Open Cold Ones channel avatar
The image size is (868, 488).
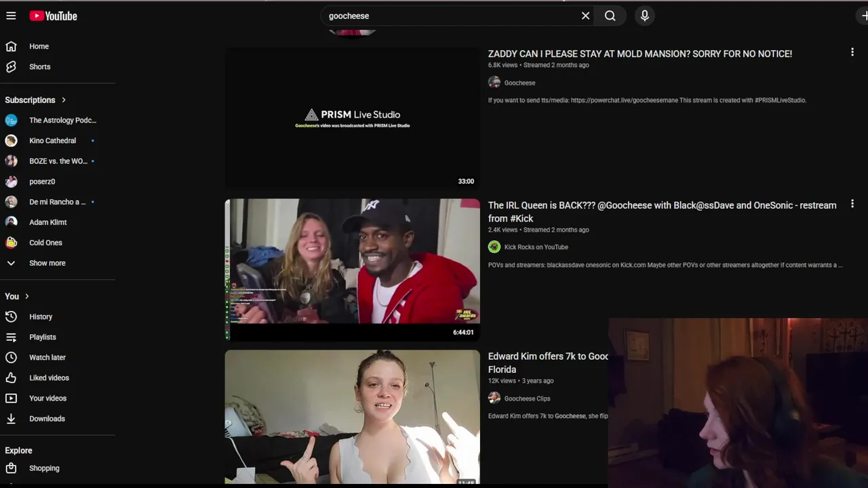click(11, 242)
